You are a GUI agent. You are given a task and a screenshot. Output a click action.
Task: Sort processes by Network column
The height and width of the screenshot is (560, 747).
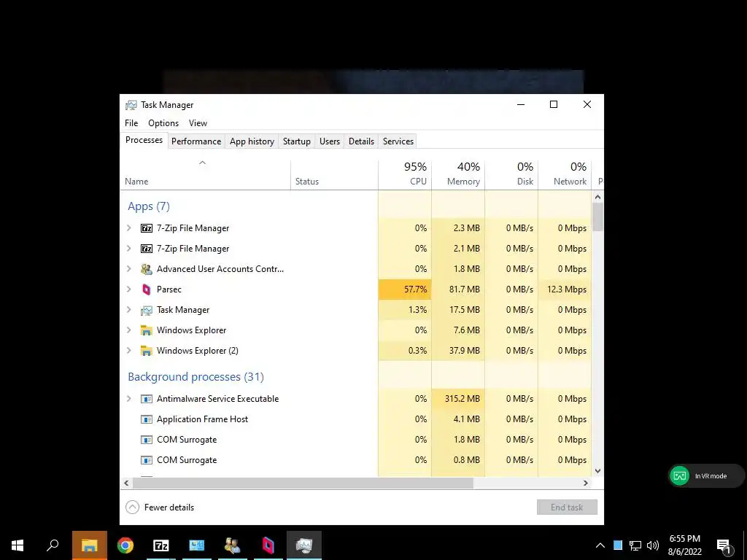tap(565, 174)
